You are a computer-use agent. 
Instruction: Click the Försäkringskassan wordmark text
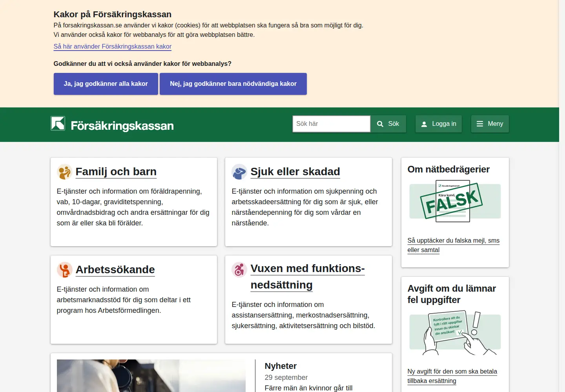coord(122,126)
